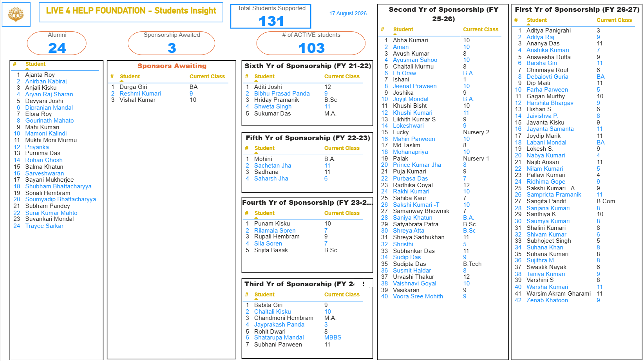Select the # of ACTIVE students card
The height and width of the screenshot is (361, 644).
(x=311, y=43)
